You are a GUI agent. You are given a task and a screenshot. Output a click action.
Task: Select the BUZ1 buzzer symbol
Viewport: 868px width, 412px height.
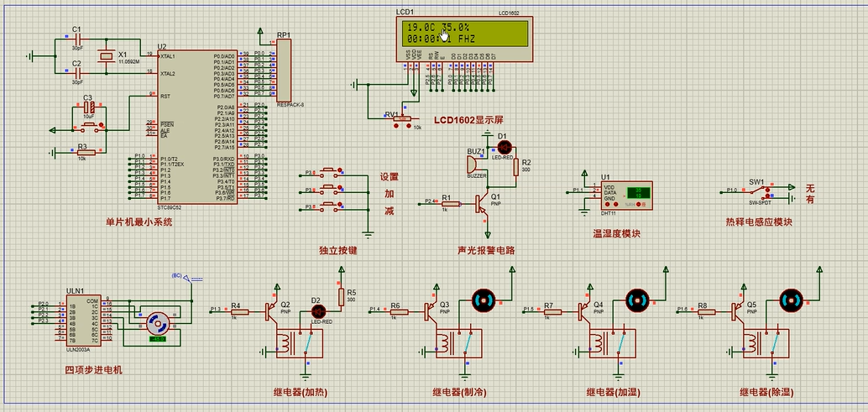[x=473, y=166]
